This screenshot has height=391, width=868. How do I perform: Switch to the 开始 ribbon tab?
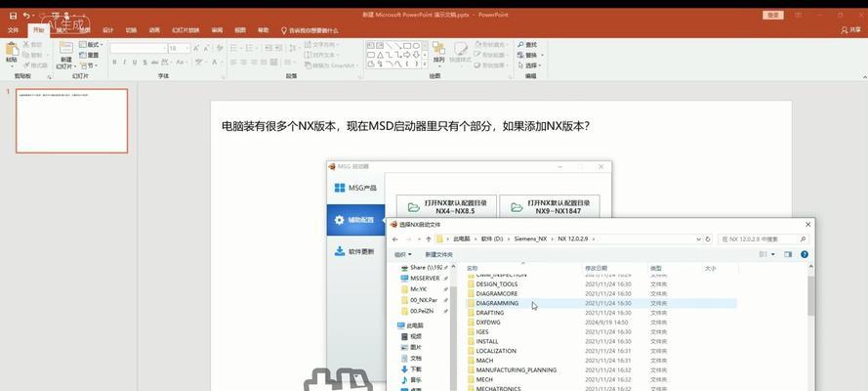[38, 30]
